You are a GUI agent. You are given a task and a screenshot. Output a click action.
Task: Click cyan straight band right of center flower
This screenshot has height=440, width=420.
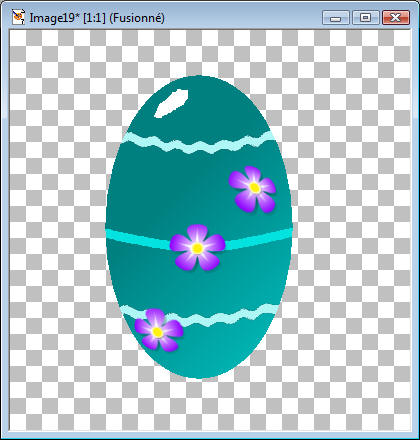pos(259,239)
